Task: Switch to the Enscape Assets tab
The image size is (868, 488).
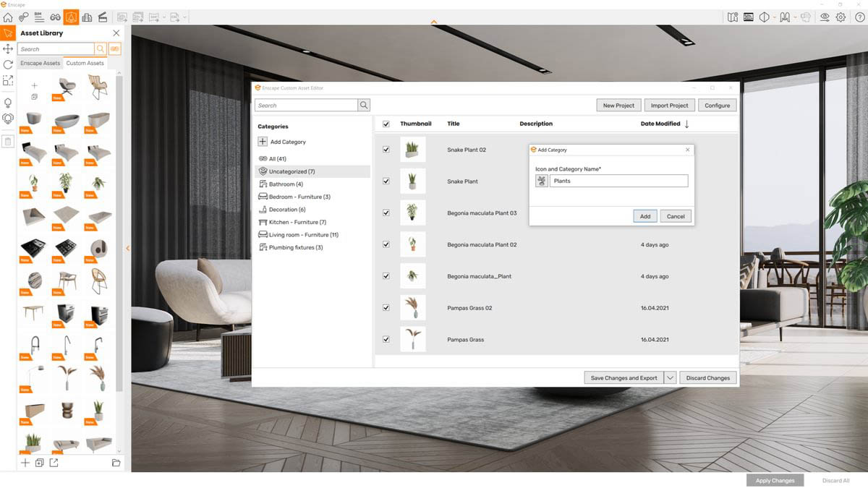Action: (x=40, y=63)
